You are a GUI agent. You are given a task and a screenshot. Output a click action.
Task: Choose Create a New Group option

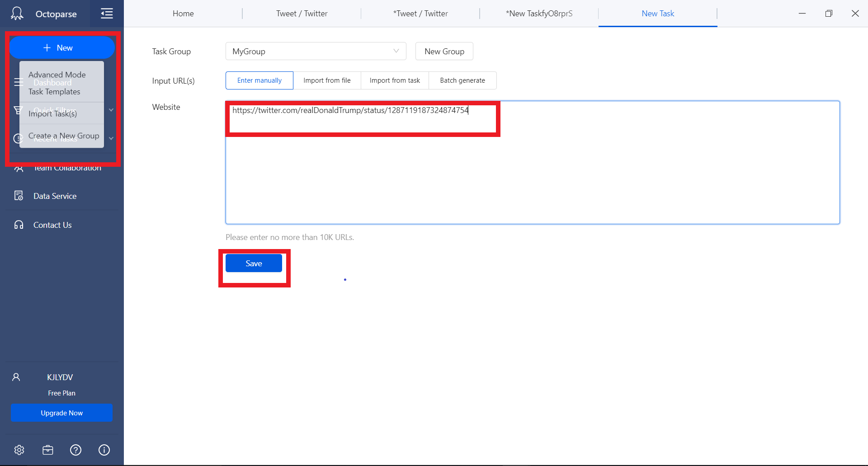(x=64, y=136)
